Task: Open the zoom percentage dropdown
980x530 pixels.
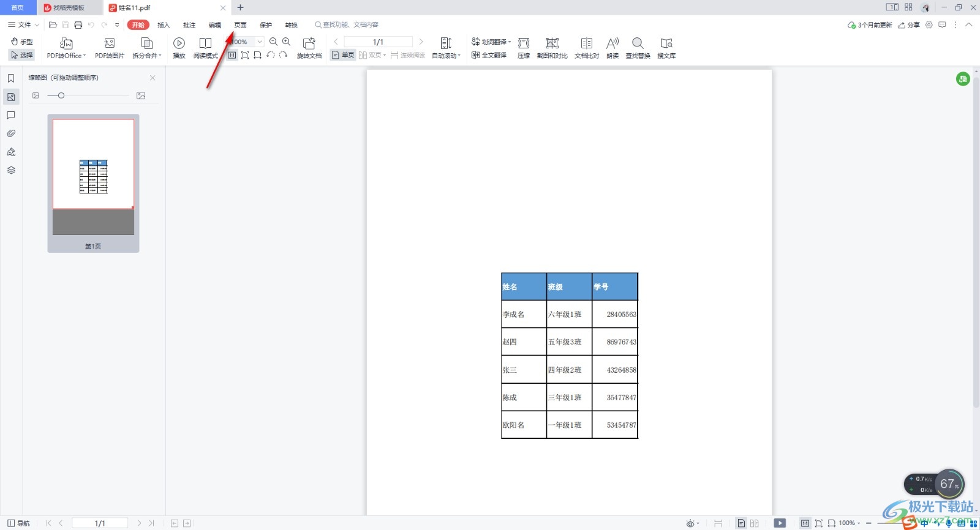Action: tap(260, 42)
